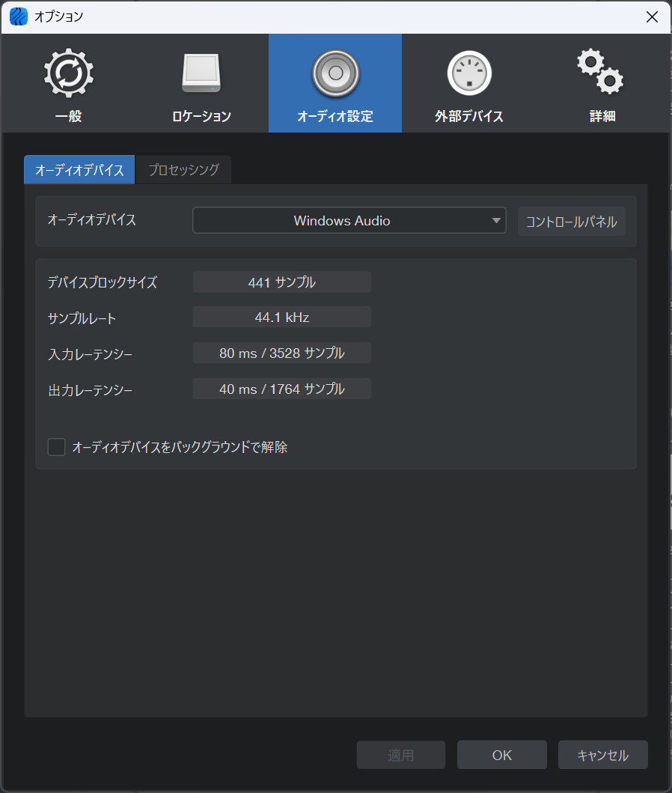Click the コントロールパネル button

571,222
